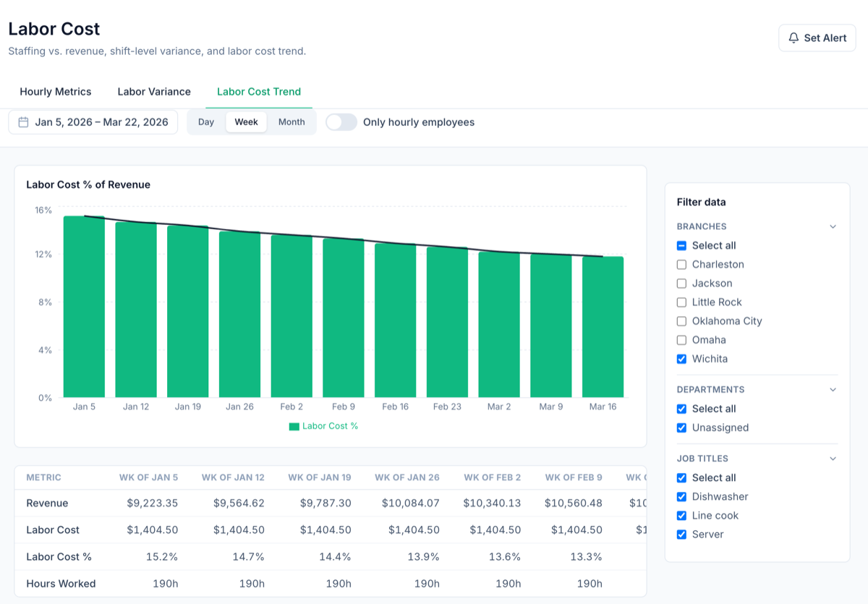Click the Labor Cost % row label in table
The height and width of the screenshot is (604, 868).
point(59,556)
